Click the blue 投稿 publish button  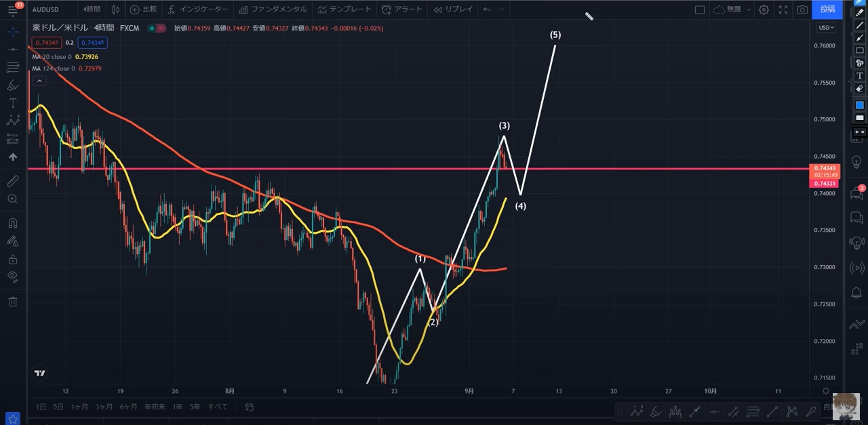pyautogui.click(x=827, y=9)
